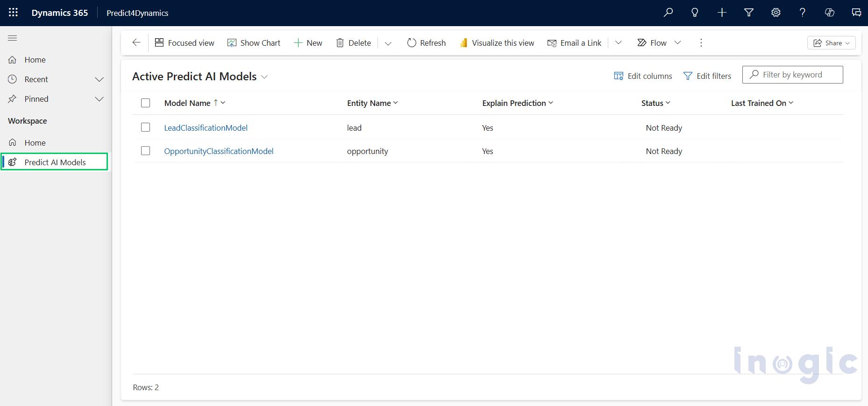
Task: Open the Model Name column menu
Action: tap(223, 103)
